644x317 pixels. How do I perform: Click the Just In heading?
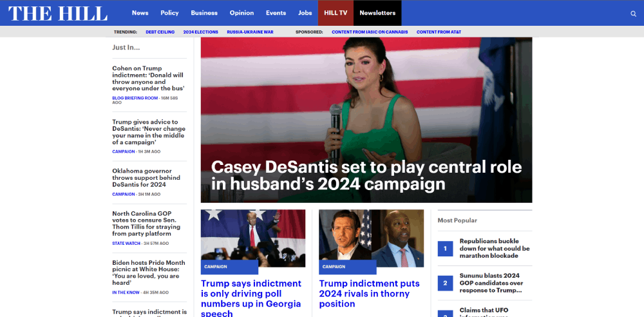[x=126, y=48]
